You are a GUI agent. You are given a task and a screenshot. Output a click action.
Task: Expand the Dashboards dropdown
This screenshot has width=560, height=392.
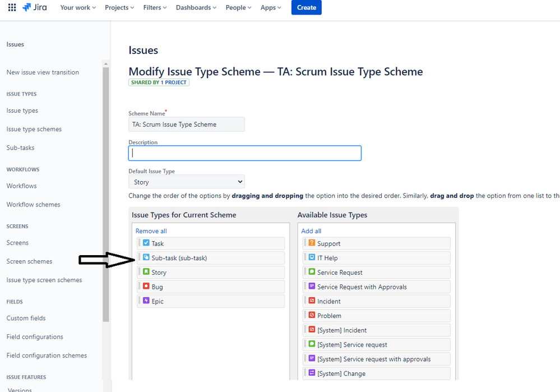coord(196,7)
